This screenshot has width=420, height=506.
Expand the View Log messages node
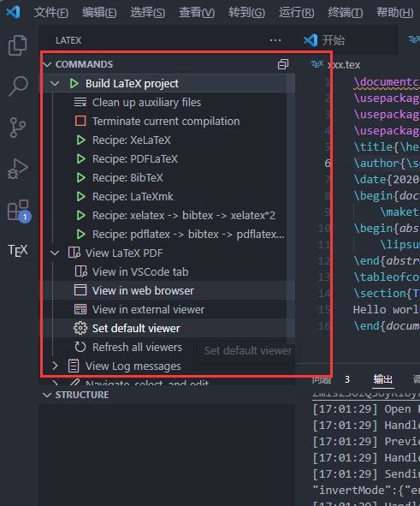pyautogui.click(x=55, y=366)
